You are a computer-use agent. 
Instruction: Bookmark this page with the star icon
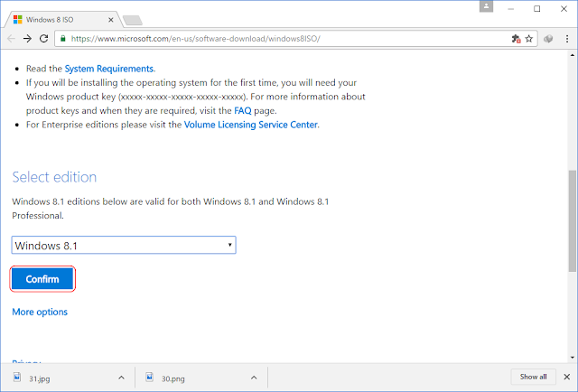coord(529,39)
